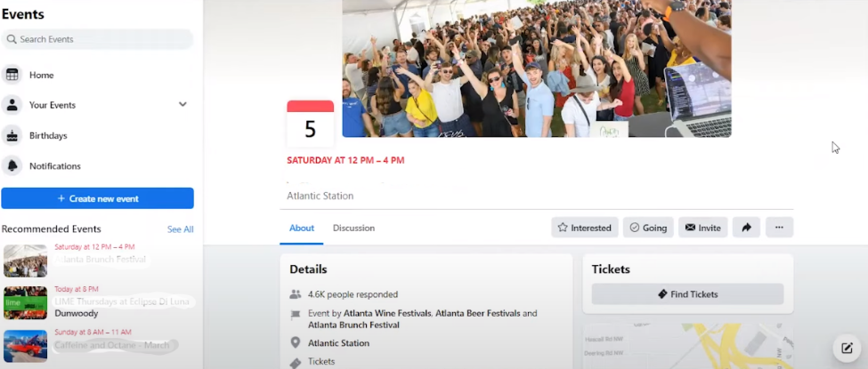The width and height of the screenshot is (868, 369).
Task: Expand the Your Events chevron
Action: click(183, 105)
